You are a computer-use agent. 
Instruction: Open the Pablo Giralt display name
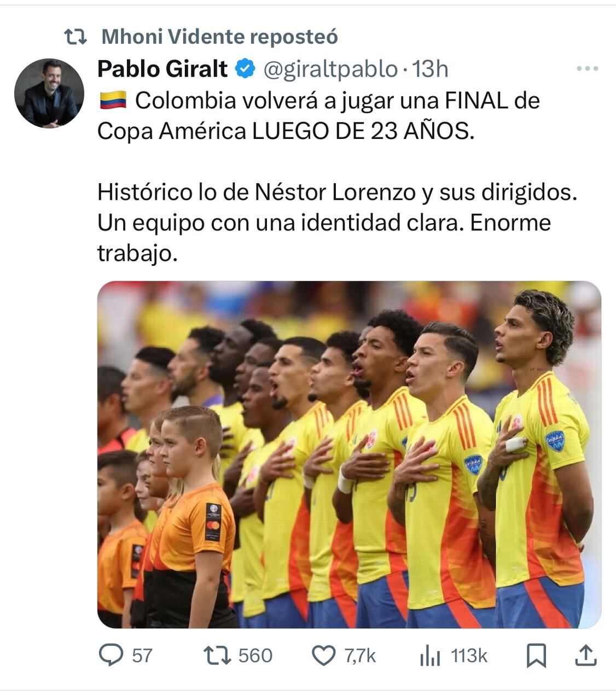[x=162, y=69]
